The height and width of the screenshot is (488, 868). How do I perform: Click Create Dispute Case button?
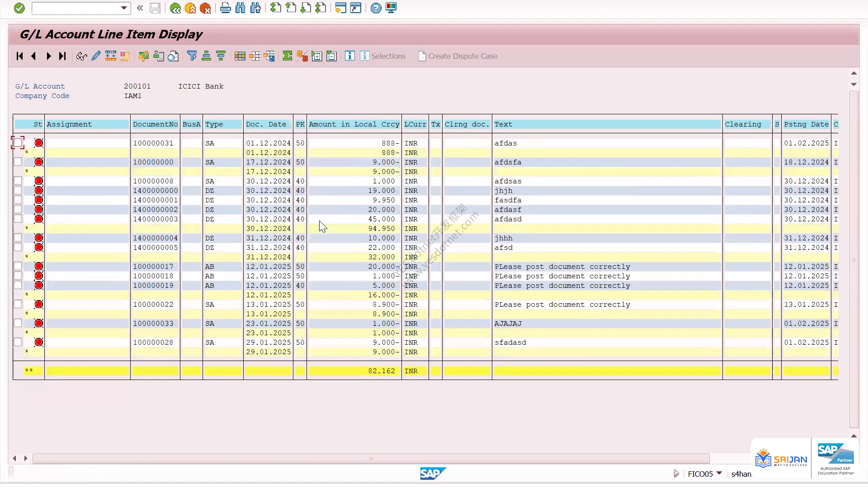pyautogui.click(x=458, y=56)
